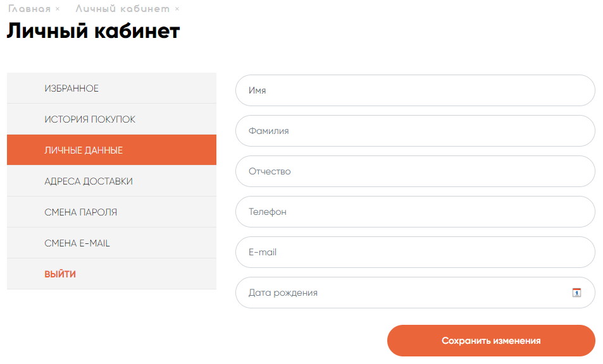Go to Смена пароля
This screenshot has width=603, height=364.
tap(111, 212)
